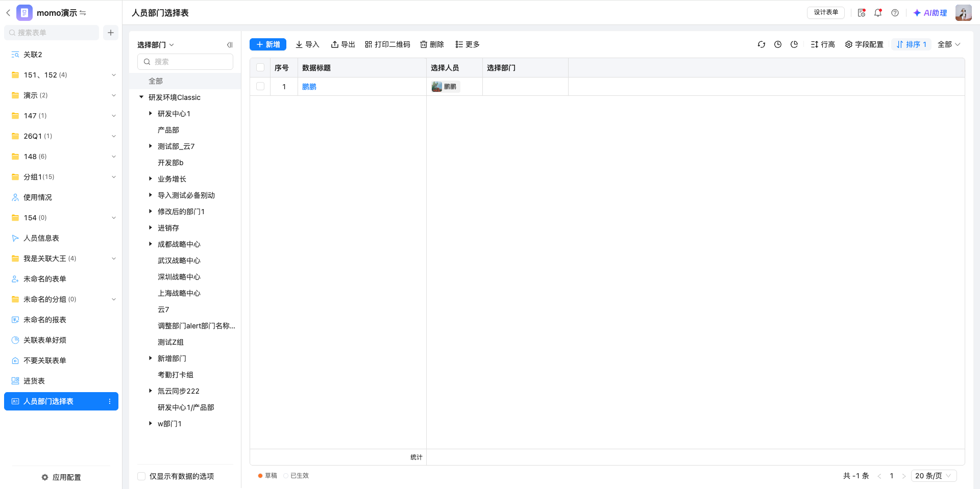
Task: Open 字段配置 field settings
Action: [864, 44]
